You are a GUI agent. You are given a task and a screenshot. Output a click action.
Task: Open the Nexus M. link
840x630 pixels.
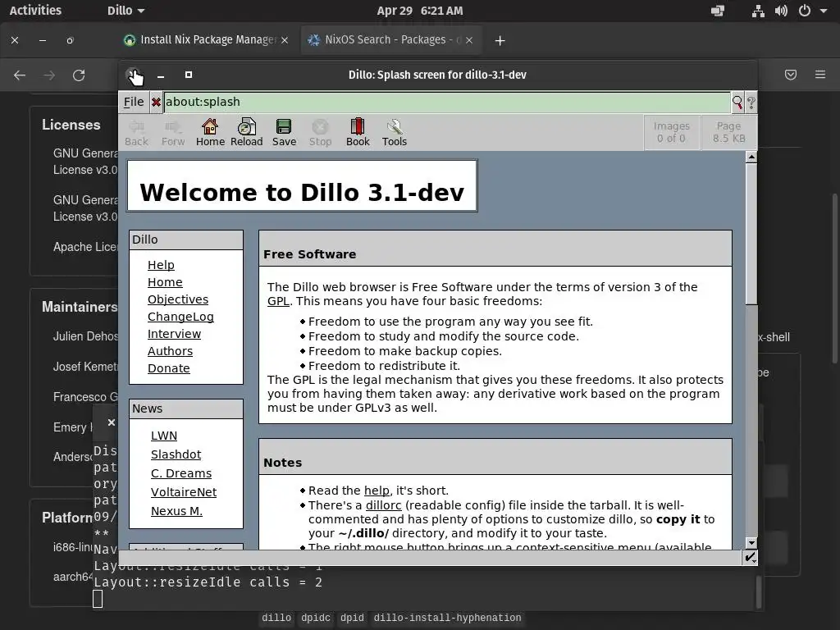tap(177, 511)
